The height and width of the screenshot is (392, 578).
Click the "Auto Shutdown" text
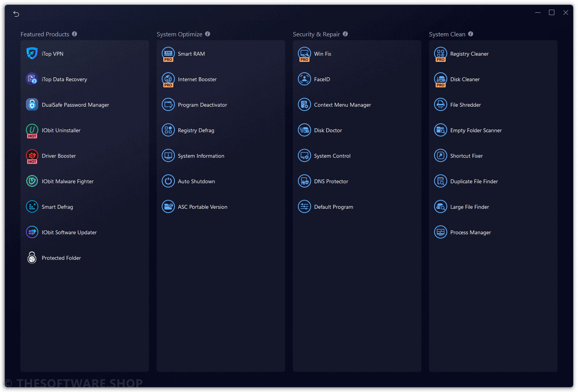[197, 181]
